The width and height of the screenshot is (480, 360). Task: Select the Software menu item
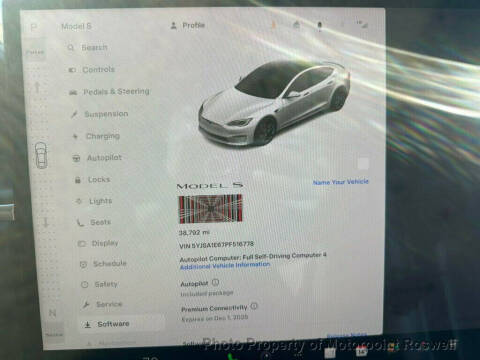[x=122, y=324]
